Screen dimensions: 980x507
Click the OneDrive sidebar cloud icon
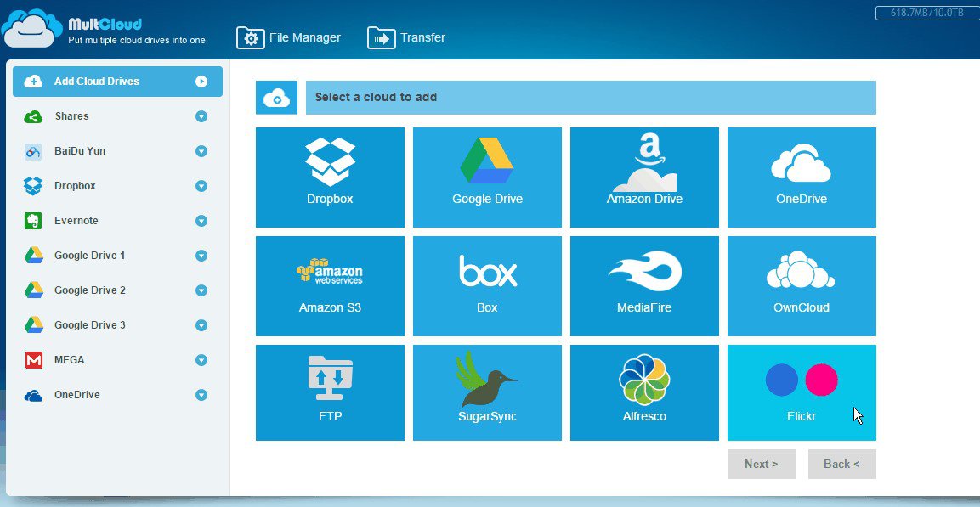pos(33,395)
